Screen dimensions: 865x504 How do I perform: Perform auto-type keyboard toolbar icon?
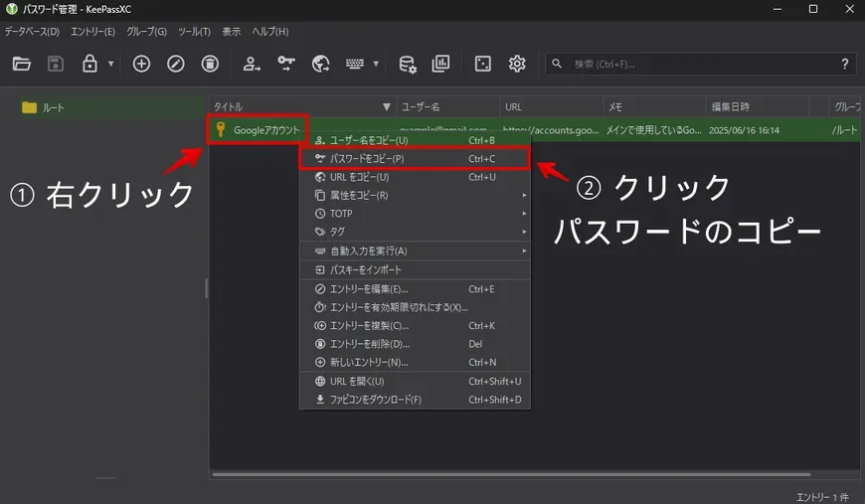(355, 64)
